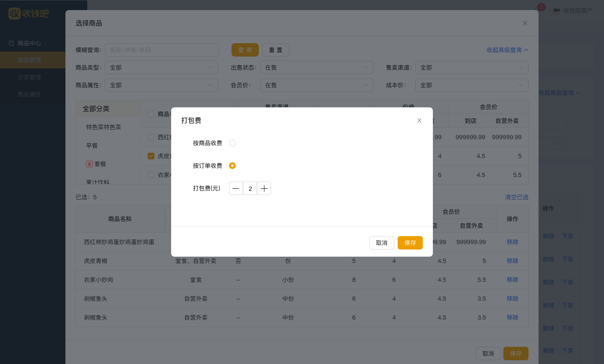Open the 成本价 dropdown
Viewport: 604px width, 364px height.
click(472, 85)
